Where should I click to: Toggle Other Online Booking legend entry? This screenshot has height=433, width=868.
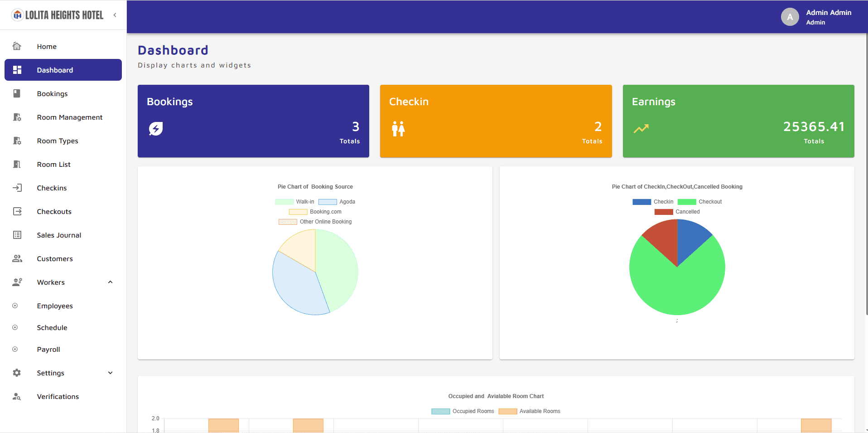click(315, 222)
